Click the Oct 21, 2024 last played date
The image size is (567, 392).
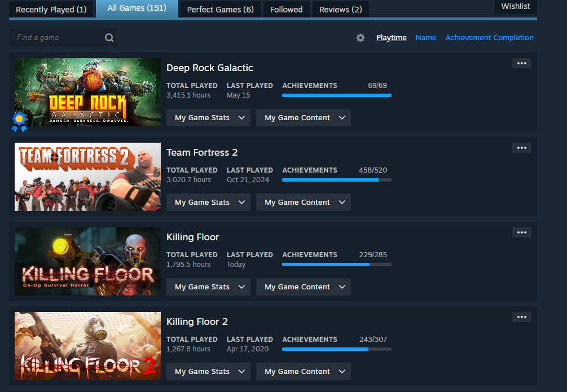[x=248, y=180]
